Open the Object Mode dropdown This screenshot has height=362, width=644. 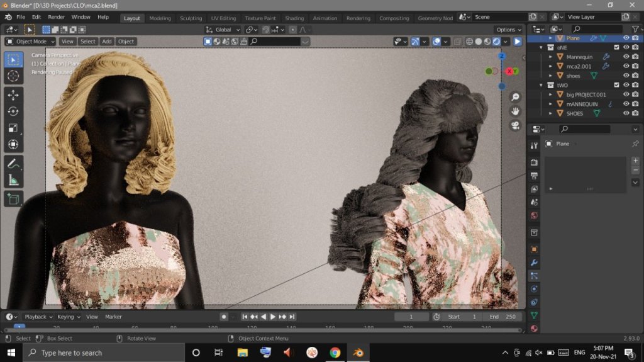pos(30,42)
